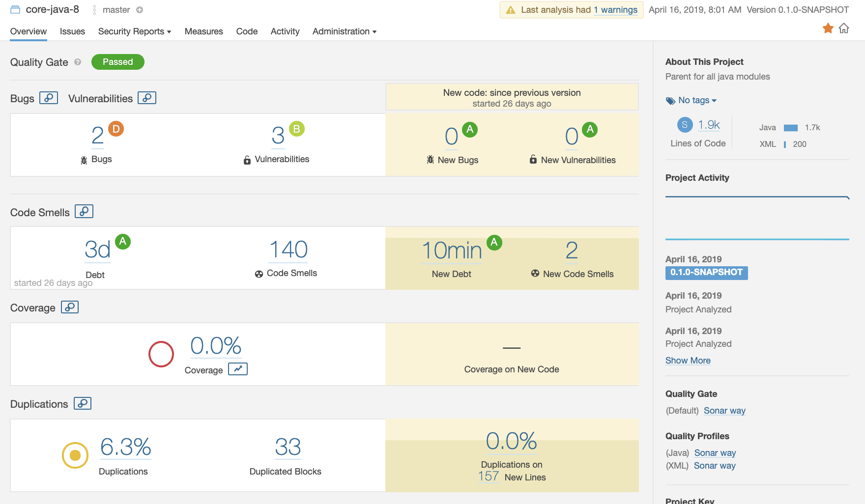The width and height of the screenshot is (865, 504).
Task: Click the tags icon beside No tags
Action: coord(670,101)
